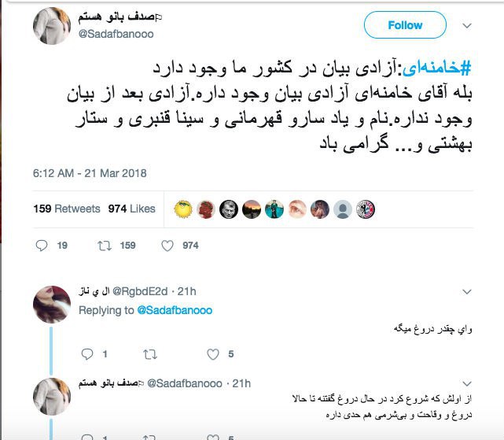Click the @Sadafbanooo handle in the header
This screenshot has height=440, width=504.
pyautogui.click(x=116, y=34)
